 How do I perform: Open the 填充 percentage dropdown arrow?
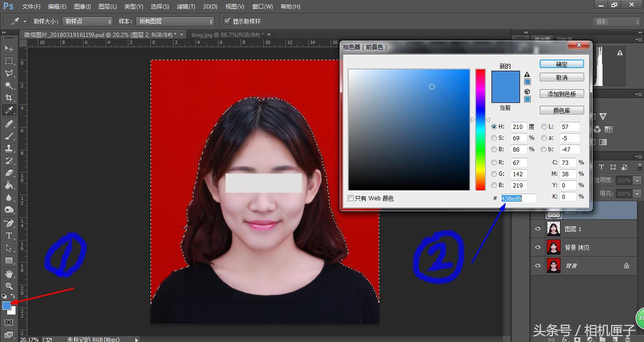[638, 193]
